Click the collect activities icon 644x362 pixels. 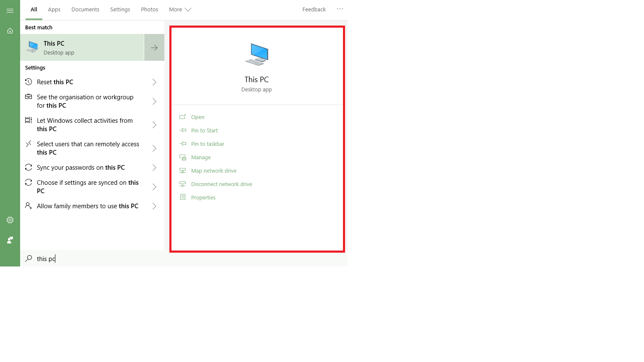[x=29, y=120]
